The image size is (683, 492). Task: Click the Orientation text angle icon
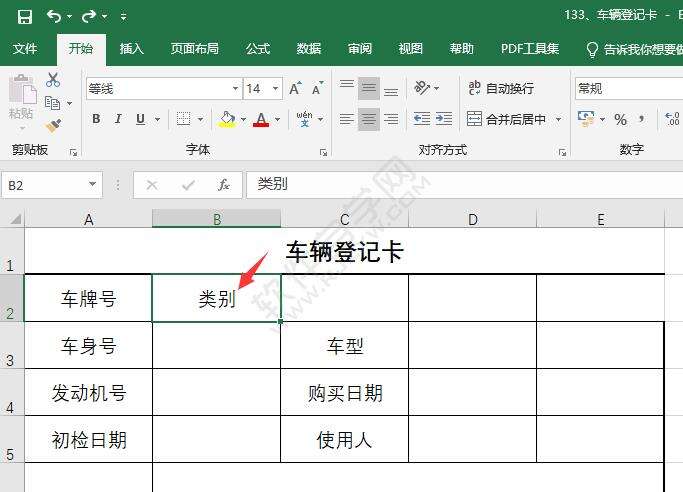[x=422, y=88]
